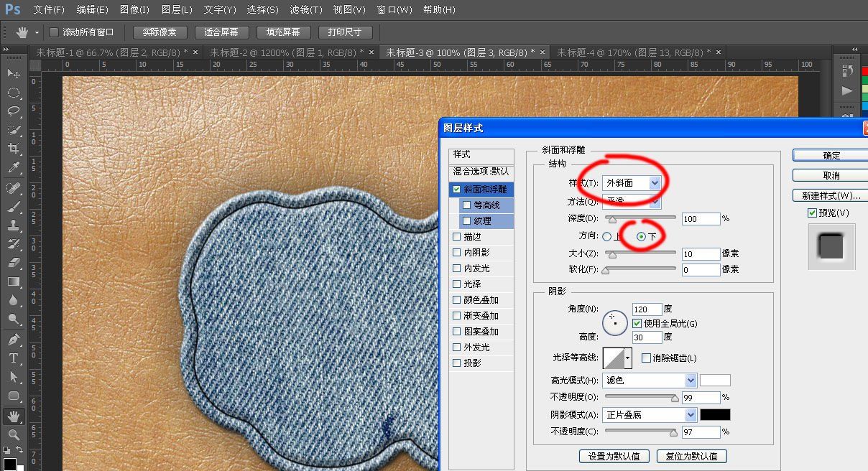Select direction 下 radio button

tap(642, 236)
